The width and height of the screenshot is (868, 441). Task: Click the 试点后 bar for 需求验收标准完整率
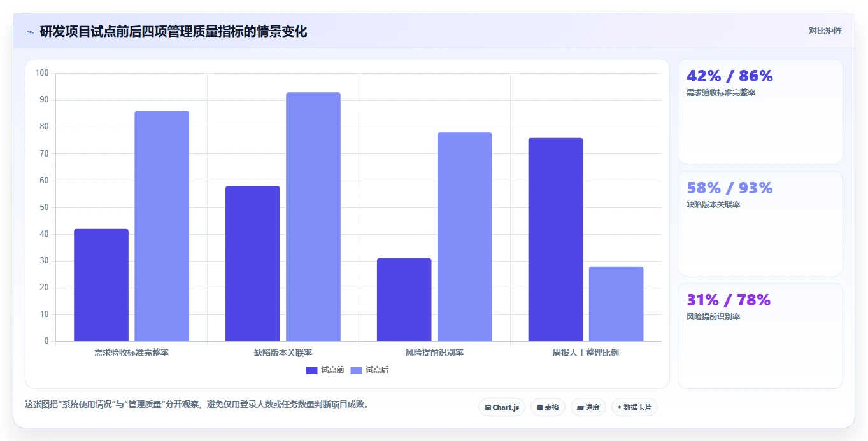(162, 226)
